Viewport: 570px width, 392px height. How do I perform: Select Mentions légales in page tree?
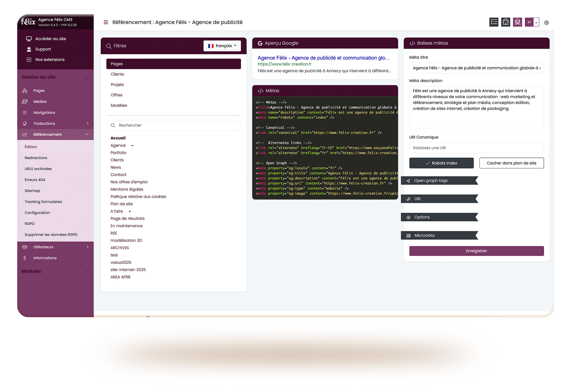click(127, 189)
